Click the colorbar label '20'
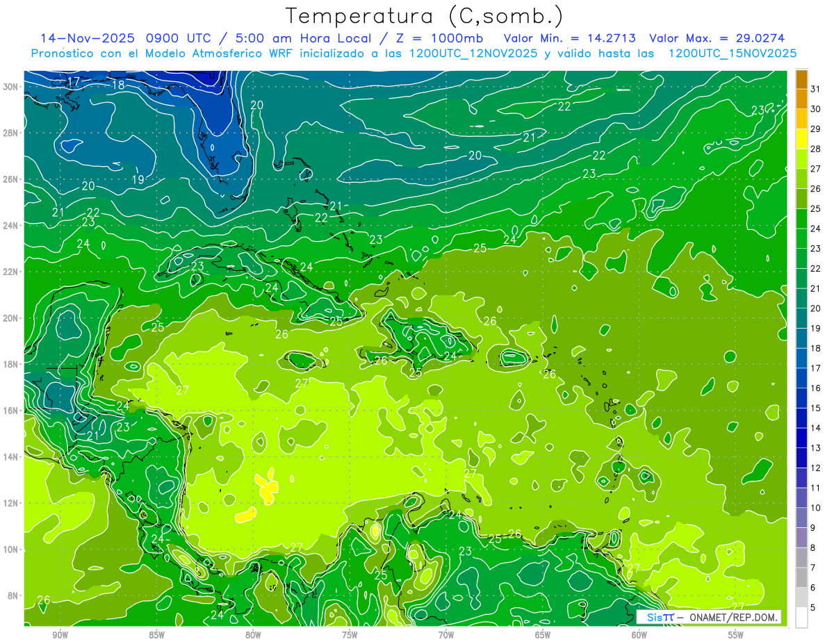Viewport: 834px width, 644px height. tap(816, 309)
